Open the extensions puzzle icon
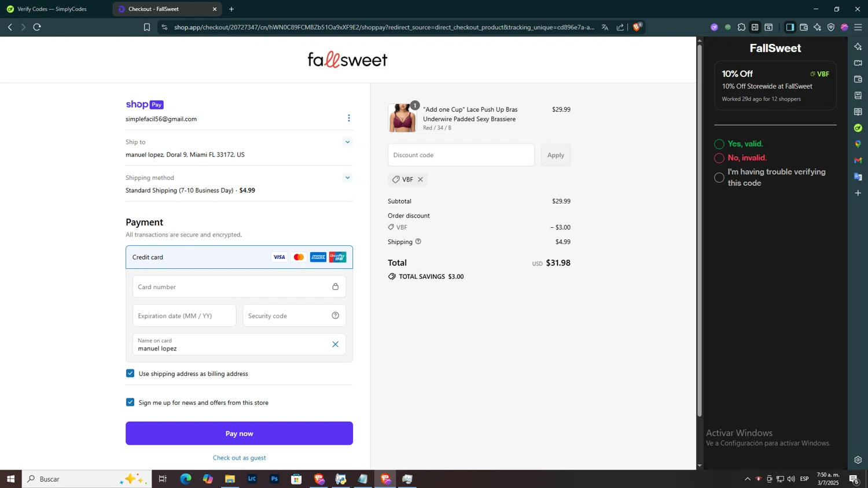This screenshot has width=868, height=488. 741,27
